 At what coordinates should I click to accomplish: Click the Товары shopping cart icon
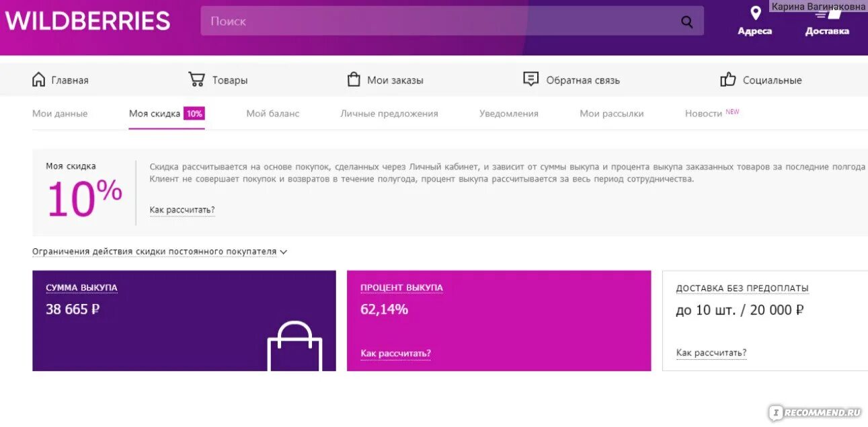(x=196, y=79)
